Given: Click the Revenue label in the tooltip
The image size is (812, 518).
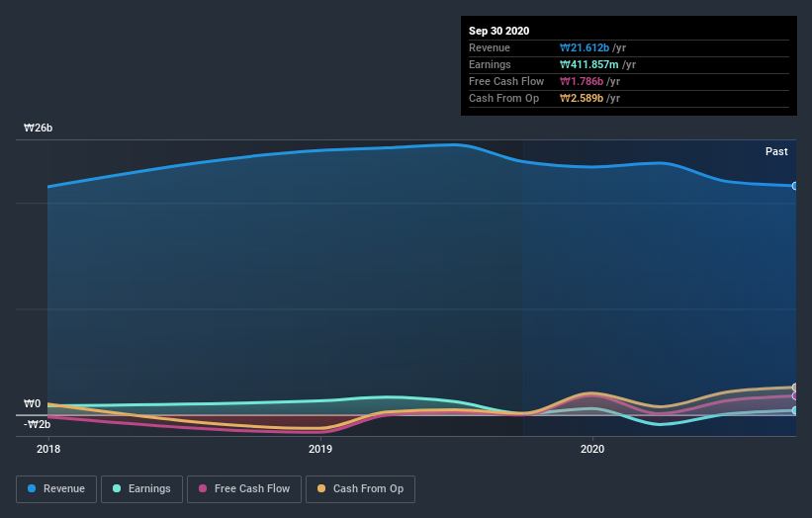Looking at the screenshot, I should pos(490,48).
